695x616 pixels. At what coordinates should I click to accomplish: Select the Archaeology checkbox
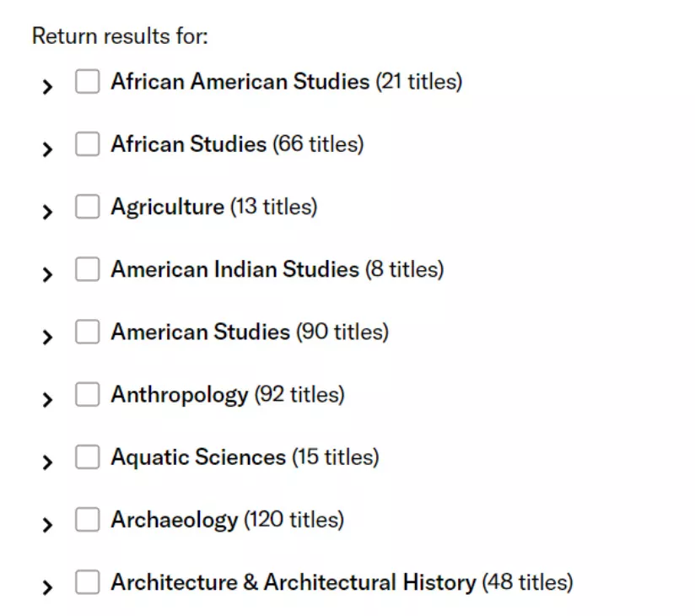[x=88, y=520]
